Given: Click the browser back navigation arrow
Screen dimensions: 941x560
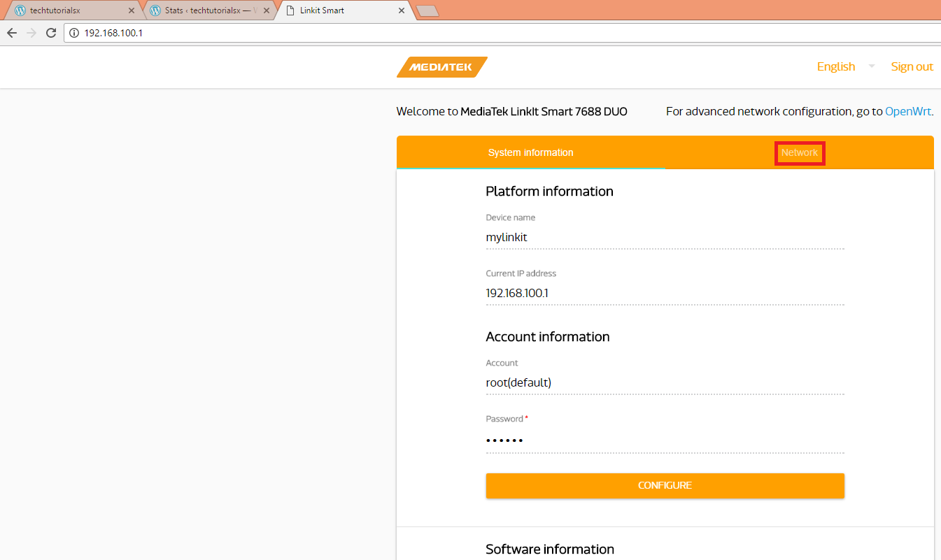Looking at the screenshot, I should 11,32.
